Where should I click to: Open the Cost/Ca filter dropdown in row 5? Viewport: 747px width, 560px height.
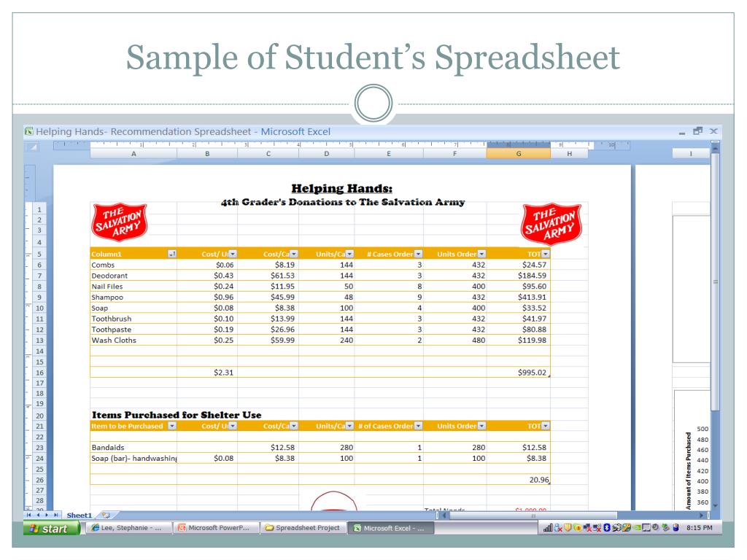coord(294,254)
